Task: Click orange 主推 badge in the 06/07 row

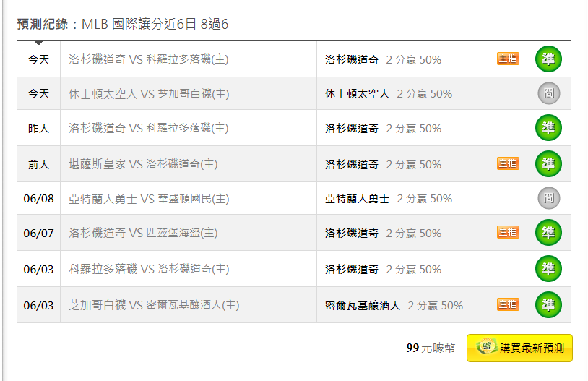Action: [x=508, y=232]
